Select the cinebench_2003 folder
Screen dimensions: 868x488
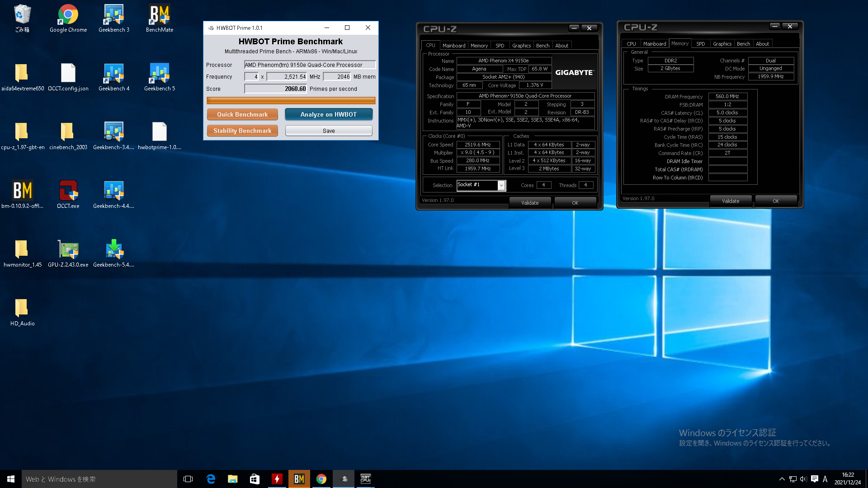point(68,136)
